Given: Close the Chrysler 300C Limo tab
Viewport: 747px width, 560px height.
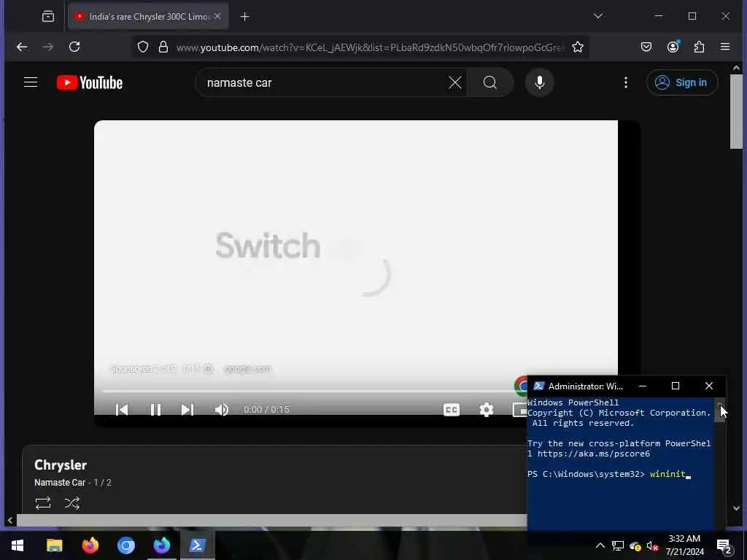Looking at the screenshot, I should tap(217, 16).
